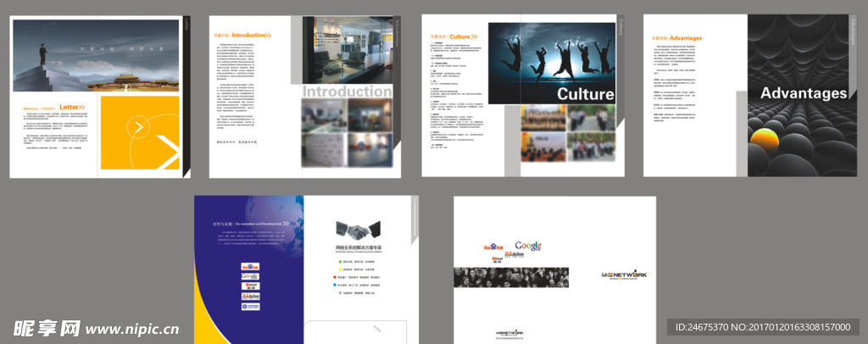Select the orange Introduction>> heading

coord(252,36)
